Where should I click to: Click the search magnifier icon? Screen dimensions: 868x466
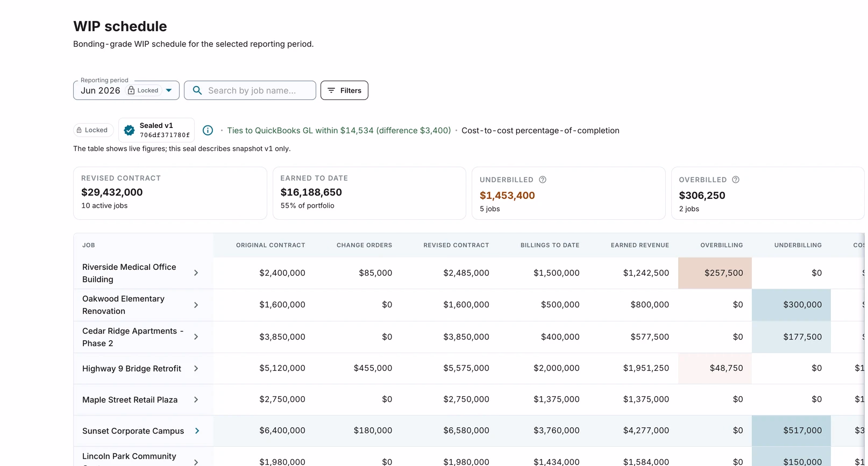[x=197, y=90]
